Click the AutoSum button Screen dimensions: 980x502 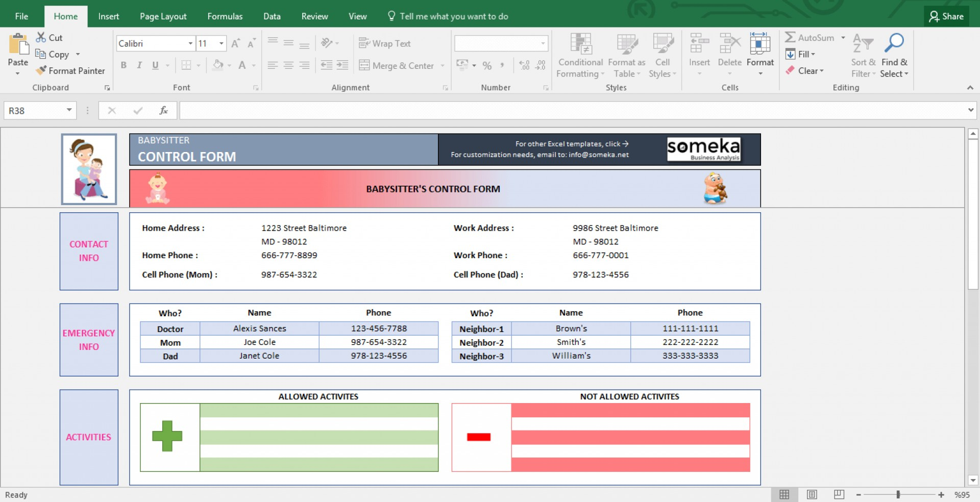tap(811, 37)
